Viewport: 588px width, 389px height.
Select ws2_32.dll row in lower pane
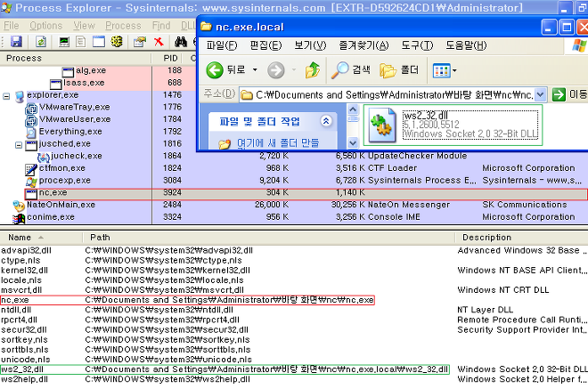294,369
